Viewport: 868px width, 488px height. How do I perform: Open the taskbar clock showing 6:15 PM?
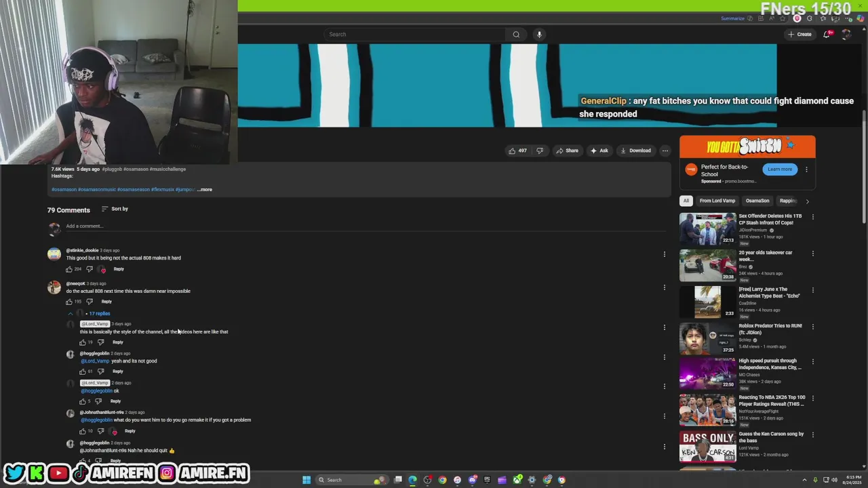coord(853,480)
